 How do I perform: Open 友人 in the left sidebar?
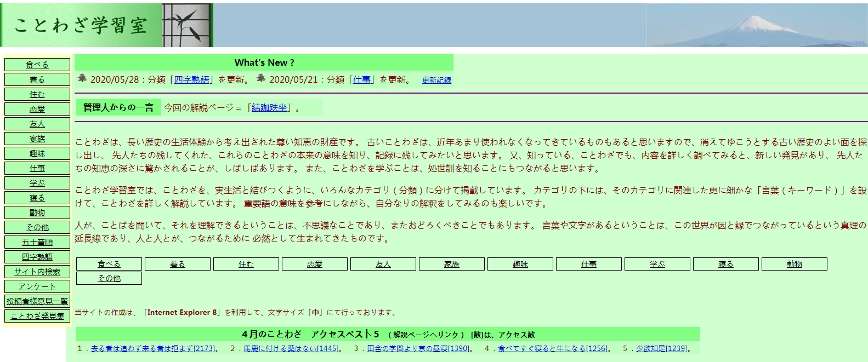(x=37, y=124)
